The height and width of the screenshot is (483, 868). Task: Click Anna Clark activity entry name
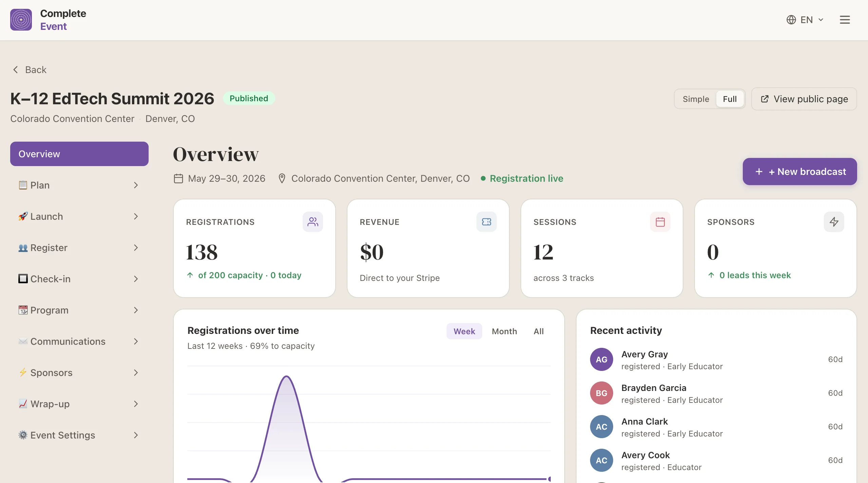coord(644,422)
